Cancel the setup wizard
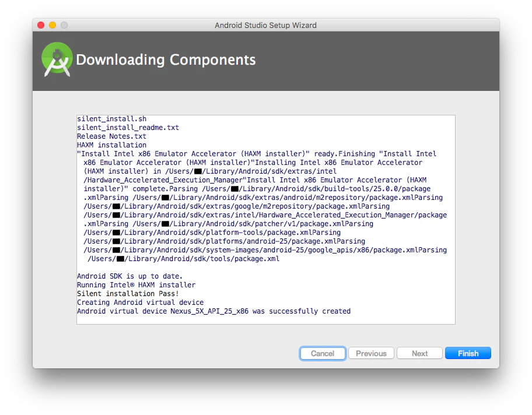The image size is (532, 415). [x=323, y=353]
